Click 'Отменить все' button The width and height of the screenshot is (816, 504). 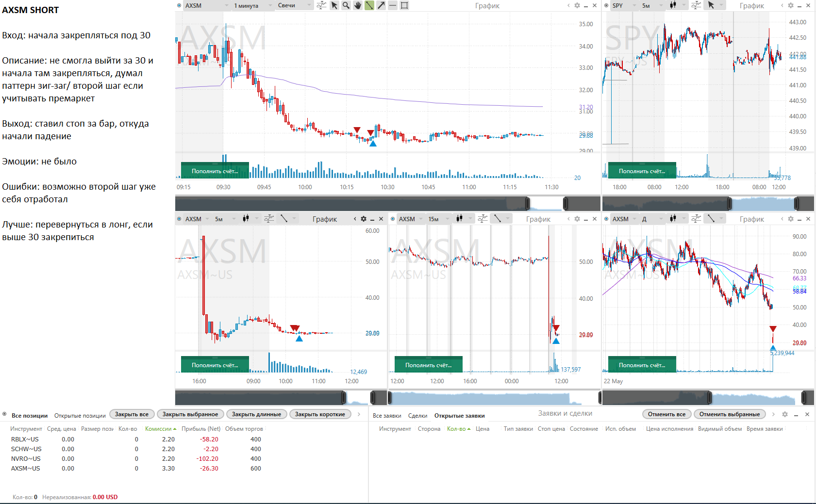pos(666,414)
